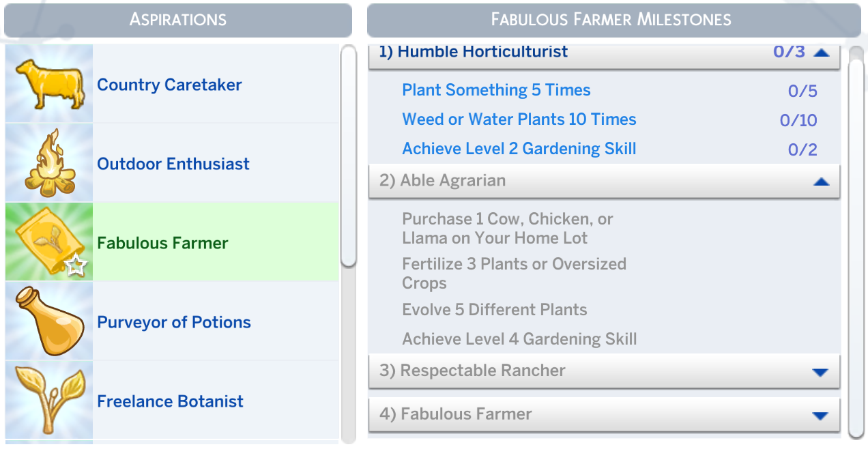Viewport: 868px width, 449px height.
Task: Select Achieve Level 2 Gardening Skill goal
Action: pos(519,149)
